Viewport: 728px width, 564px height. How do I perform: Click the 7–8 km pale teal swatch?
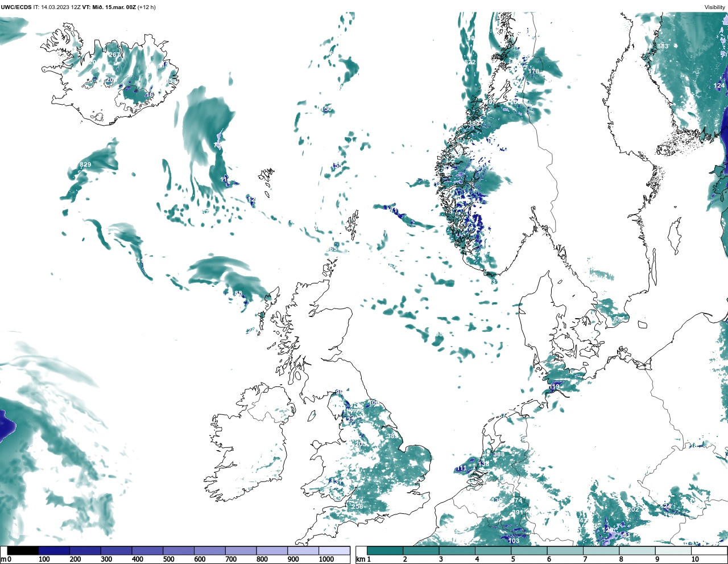[x=601, y=551]
